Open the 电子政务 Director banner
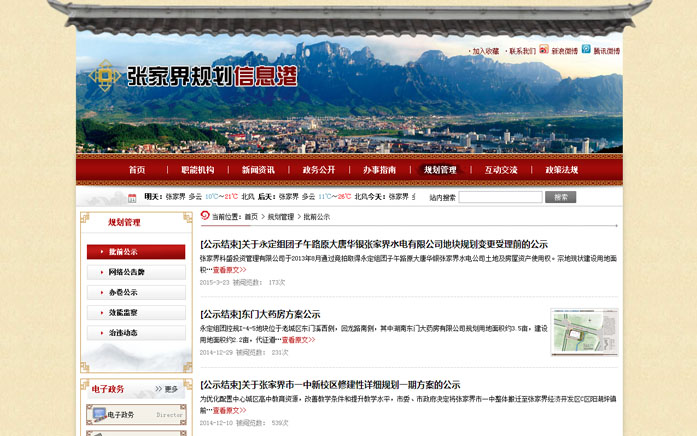 click(136, 415)
